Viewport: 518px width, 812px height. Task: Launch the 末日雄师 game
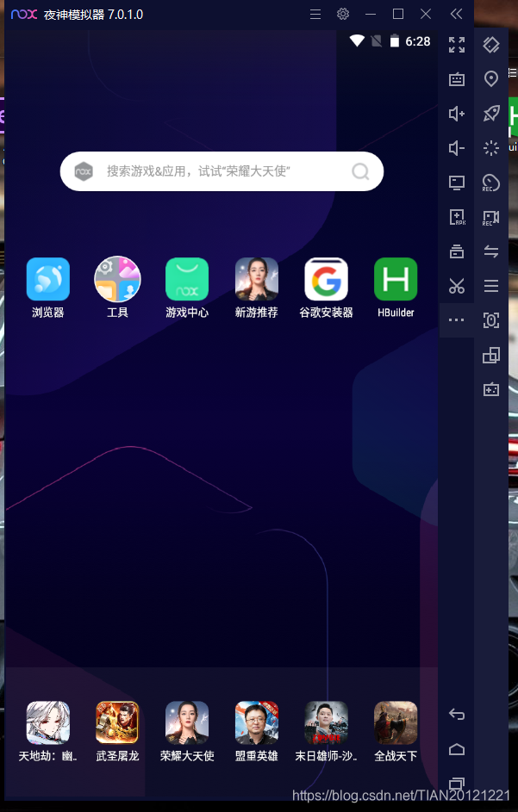[326, 722]
